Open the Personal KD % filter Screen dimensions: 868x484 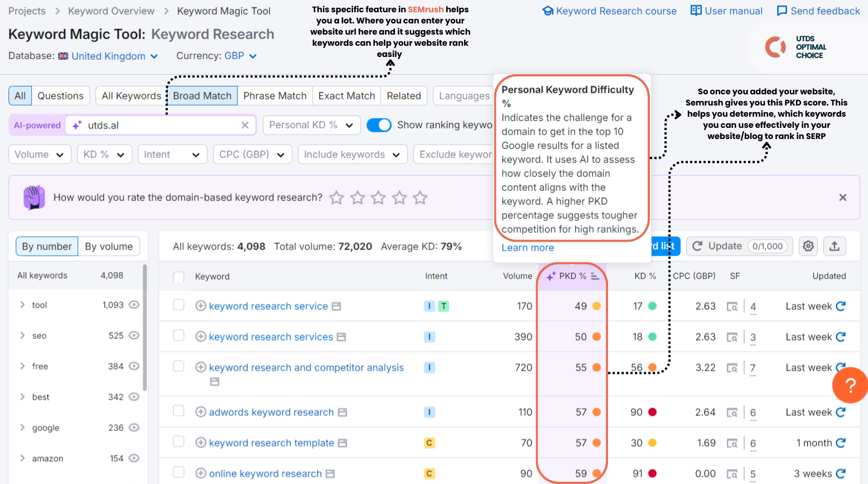[311, 125]
